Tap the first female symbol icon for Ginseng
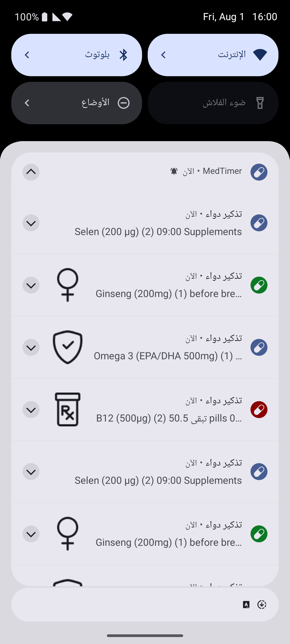 68,285
